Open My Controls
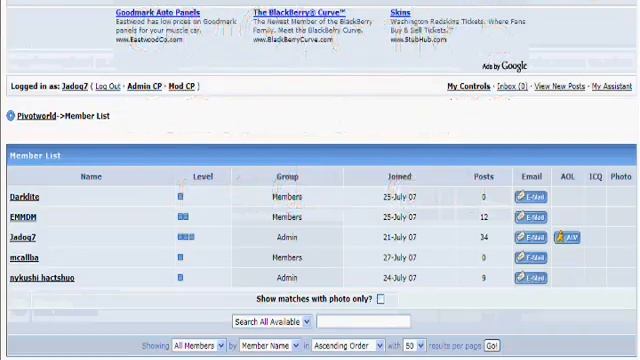Viewport: 640px width, 360px height. coord(469,86)
